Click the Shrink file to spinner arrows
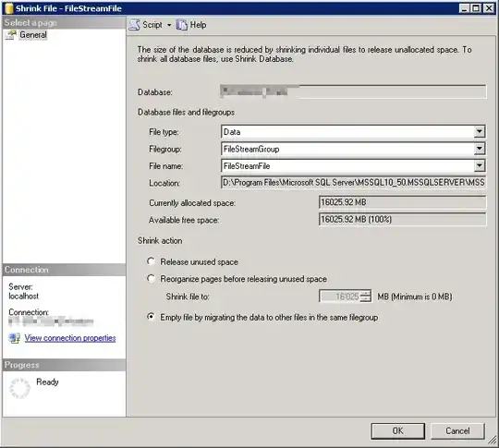The image size is (499, 448). pos(365,296)
